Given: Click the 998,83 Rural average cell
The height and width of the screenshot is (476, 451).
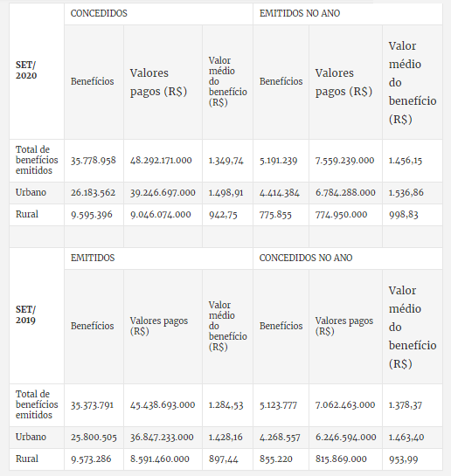Looking at the screenshot, I should (413, 215).
